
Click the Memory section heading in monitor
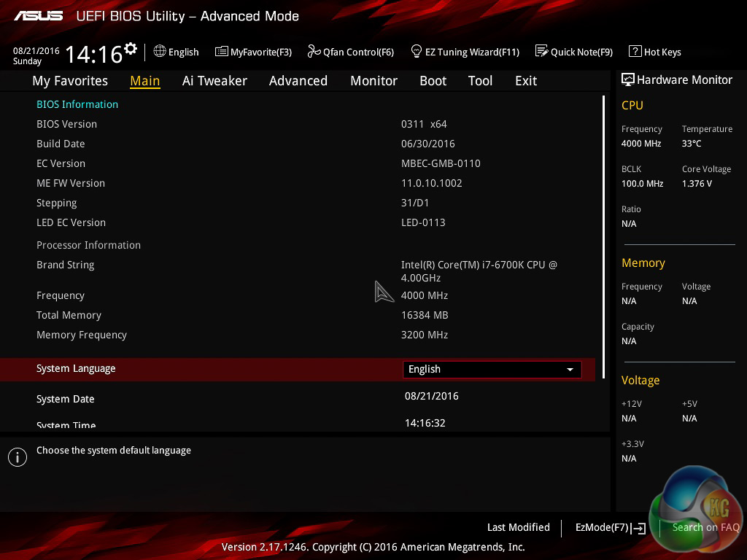tap(643, 262)
